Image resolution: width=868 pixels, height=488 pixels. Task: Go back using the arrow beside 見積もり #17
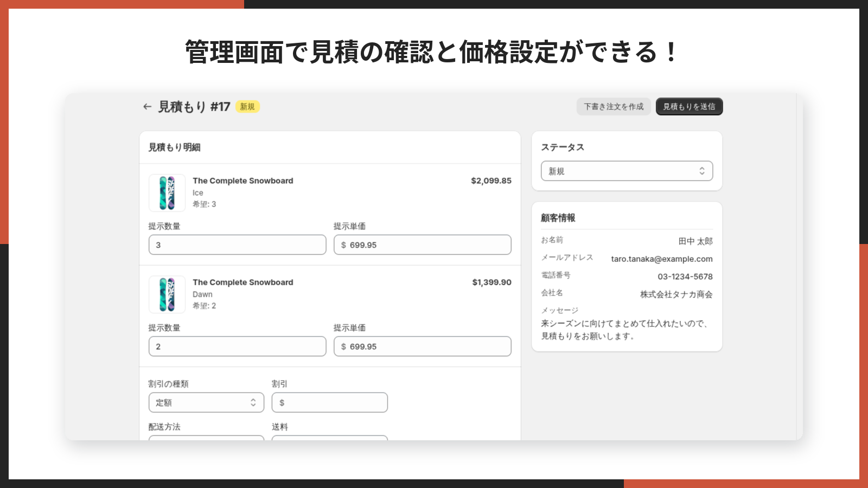point(147,107)
